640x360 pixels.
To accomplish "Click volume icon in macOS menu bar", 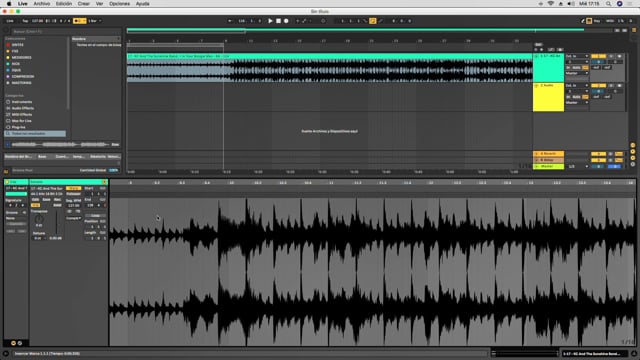I will (571, 4).
